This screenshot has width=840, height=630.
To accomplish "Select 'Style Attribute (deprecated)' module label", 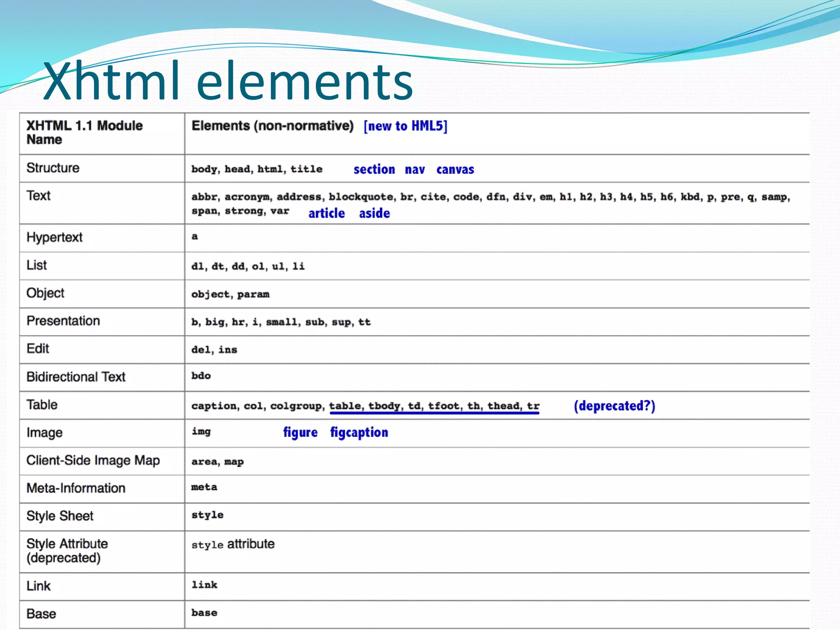I will pos(67,551).
